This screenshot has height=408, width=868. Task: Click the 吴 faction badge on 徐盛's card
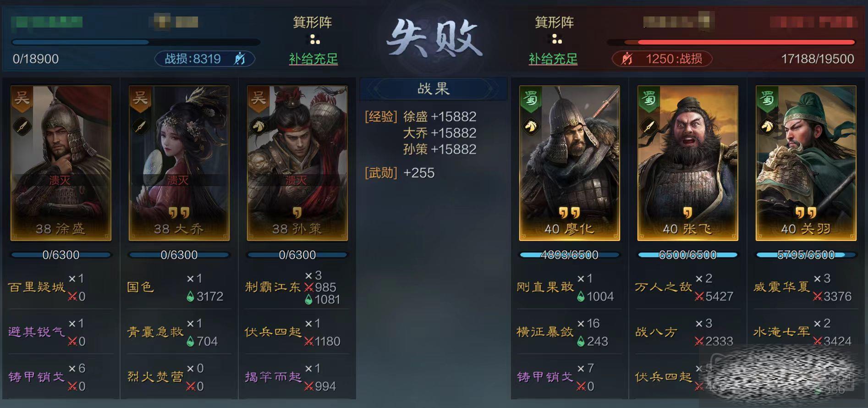coord(22,99)
